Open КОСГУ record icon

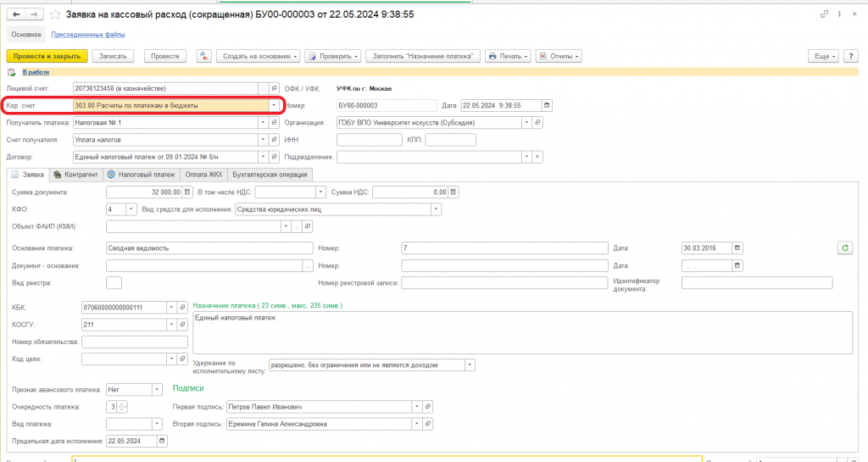tap(182, 325)
